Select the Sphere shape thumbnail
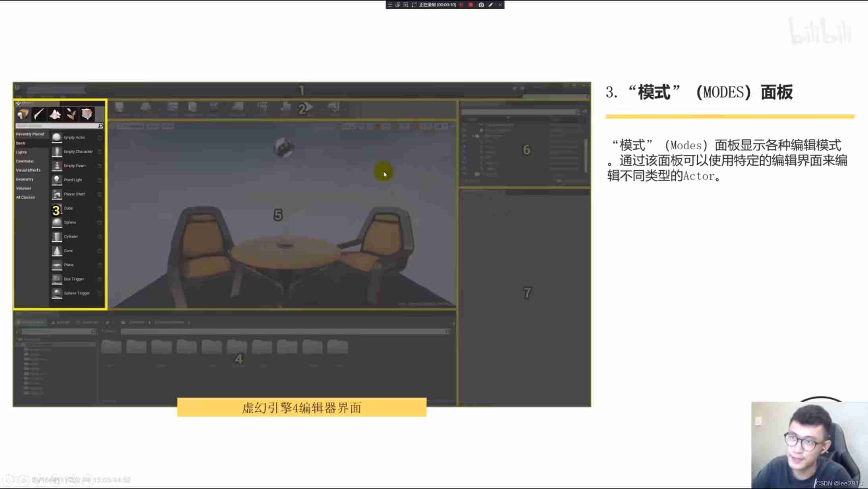Image resolution: width=868 pixels, height=489 pixels. click(x=57, y=222)
